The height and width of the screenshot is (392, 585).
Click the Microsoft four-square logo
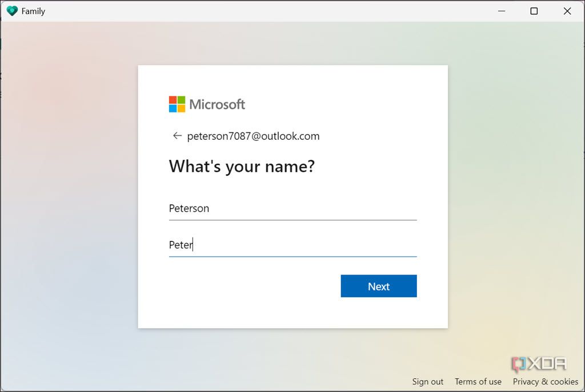click(177, 104)
